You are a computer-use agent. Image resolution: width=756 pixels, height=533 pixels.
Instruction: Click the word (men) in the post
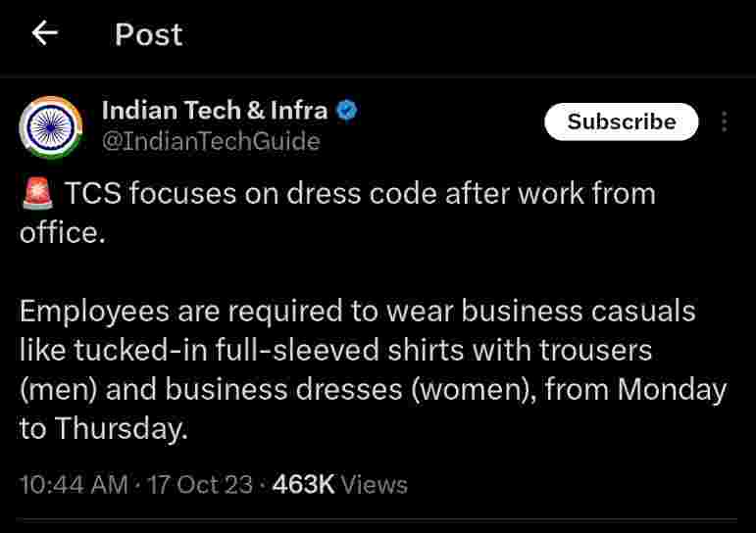58,390
